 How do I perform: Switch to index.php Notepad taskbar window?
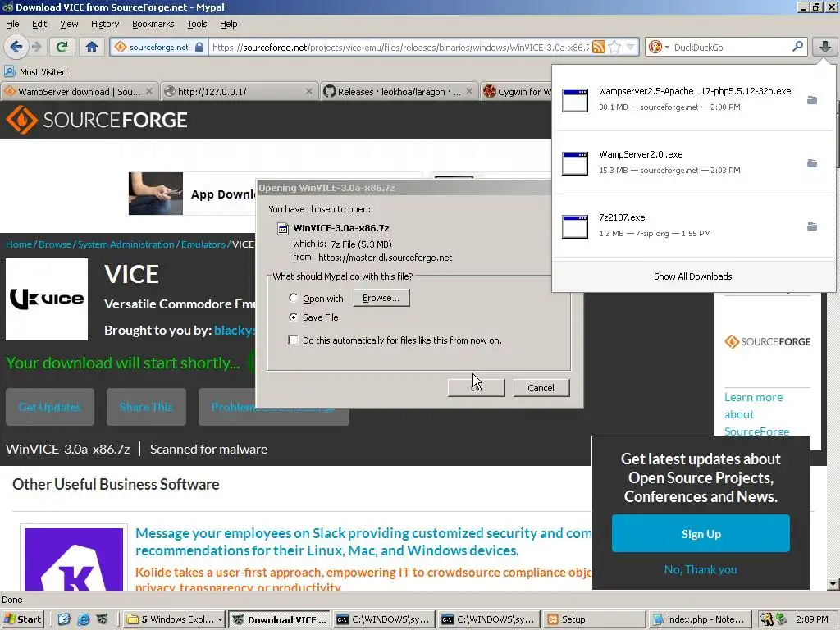click(699, 619)
